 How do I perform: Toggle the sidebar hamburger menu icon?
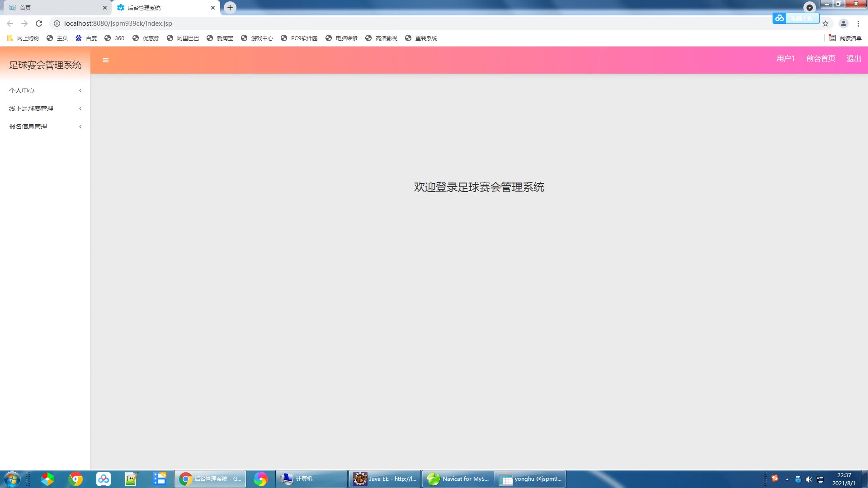[105, 60]
